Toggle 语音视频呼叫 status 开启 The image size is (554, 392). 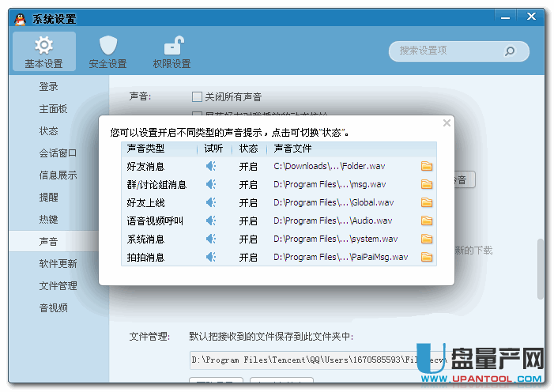click(248, 221)
